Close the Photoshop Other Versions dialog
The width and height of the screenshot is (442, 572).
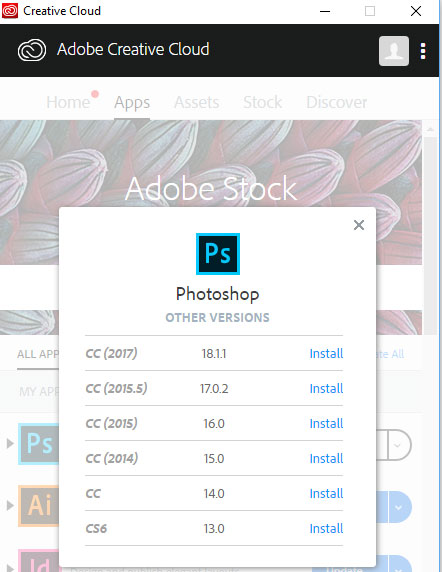coord(359,225)
